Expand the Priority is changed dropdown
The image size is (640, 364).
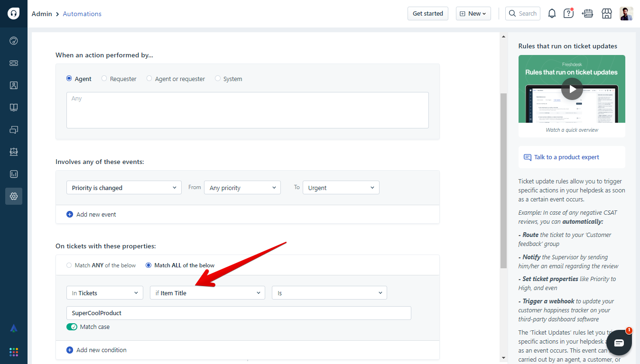pos(124,188)
